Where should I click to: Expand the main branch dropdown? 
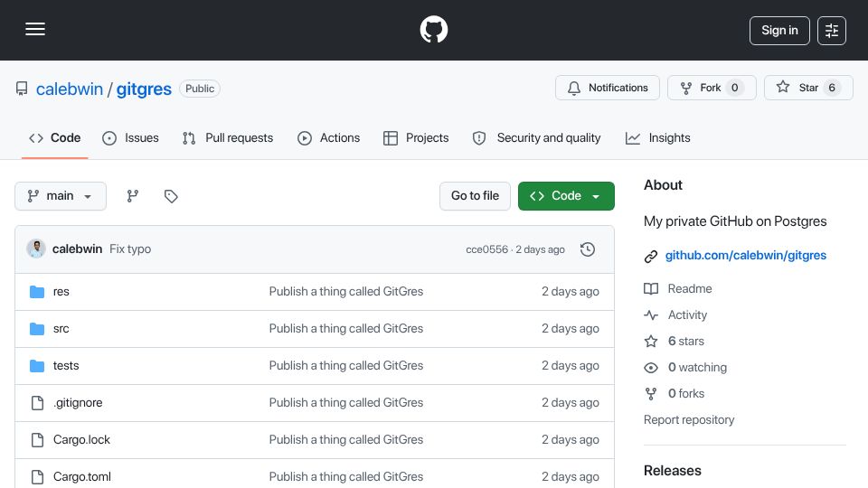pos(61,196)
